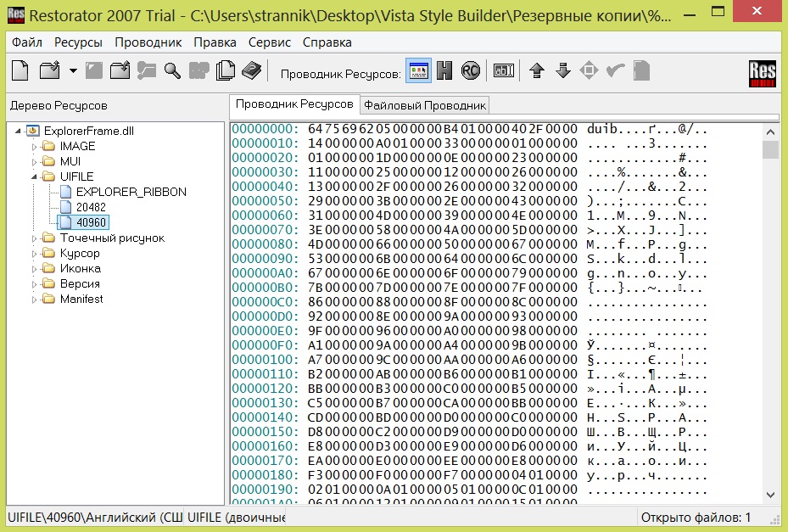Click the Open file toolbar icon
The height and width of the screenshot is (532, 788).
coord(50,71)
